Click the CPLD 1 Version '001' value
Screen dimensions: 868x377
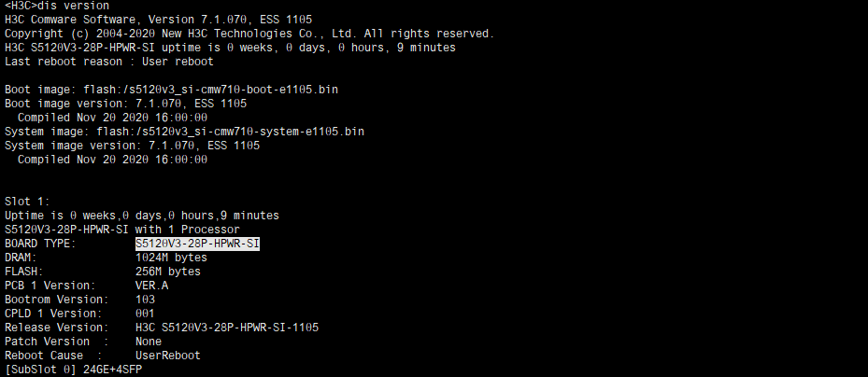pyautogui.click(x=145, y=314)
